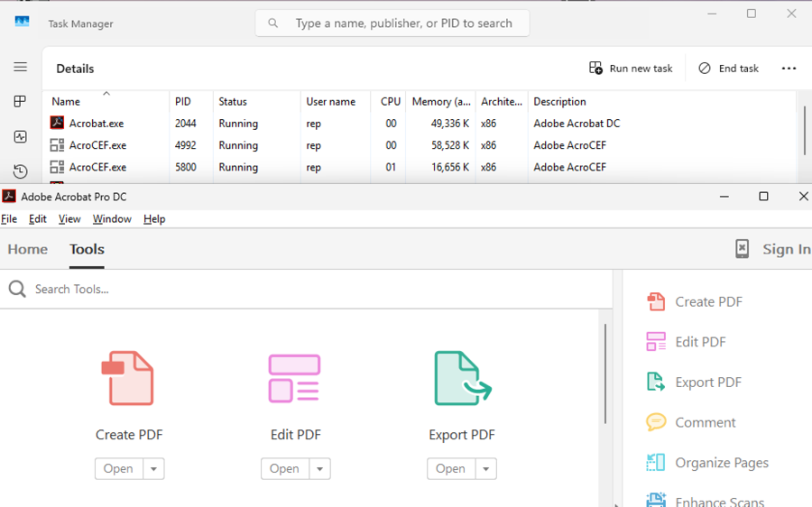
Task: Click the large Edit PDF tool icon
Action: pos(294,379)
